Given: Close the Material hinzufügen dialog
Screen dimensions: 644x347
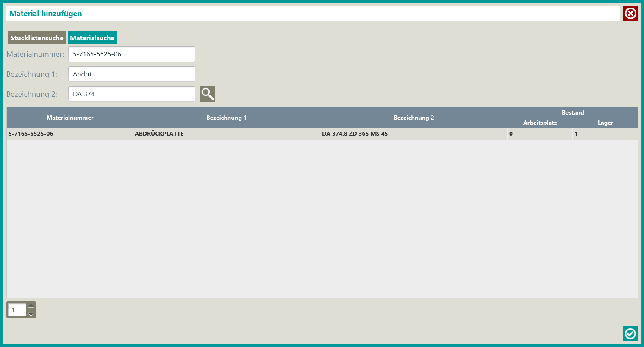Looking at the screenshot, I should pyautogui.click(x=630, y=14).
